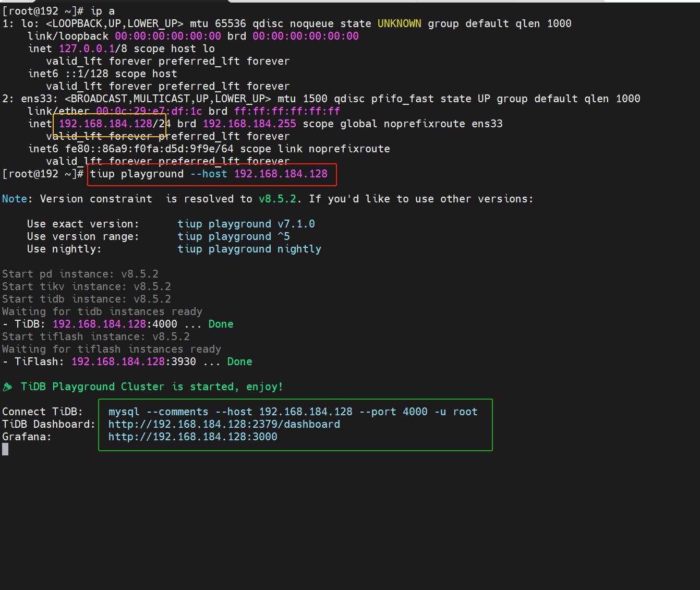The image size is (700, 590).
Task: Click the yellow UNKNOWN state text
Action: tap(399, 23)
